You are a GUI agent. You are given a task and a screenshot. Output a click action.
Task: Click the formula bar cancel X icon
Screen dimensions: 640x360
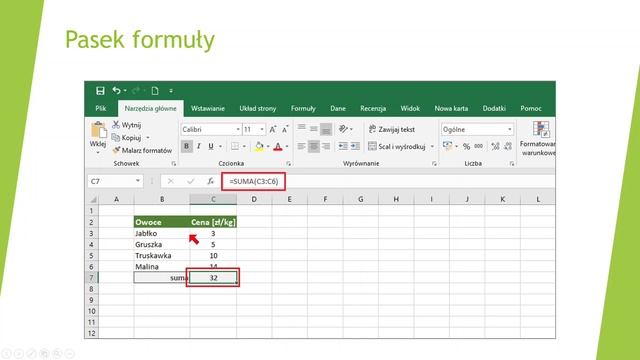(x=171, y=181)
